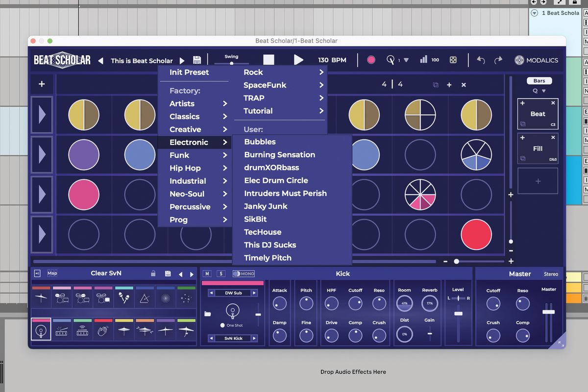
Task: Open the folder icon in the Kick sampler
Action: 208,314
